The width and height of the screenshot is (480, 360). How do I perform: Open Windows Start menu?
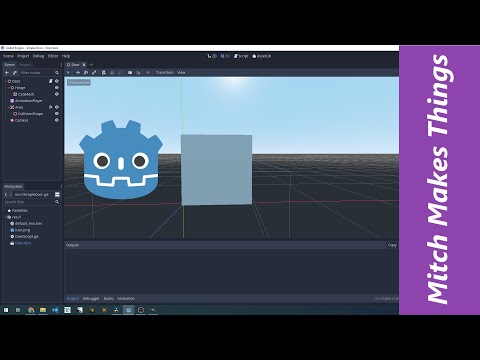coord(6,310)
